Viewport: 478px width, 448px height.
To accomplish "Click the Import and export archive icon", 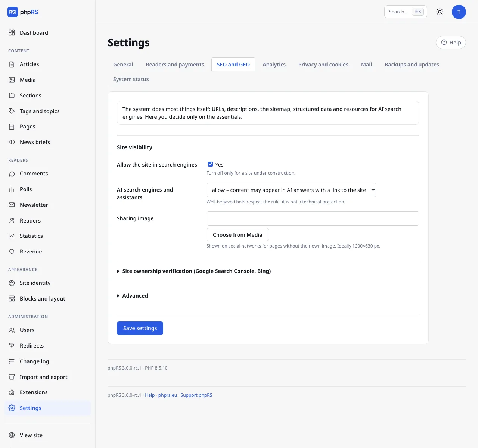I will point(12,377).
